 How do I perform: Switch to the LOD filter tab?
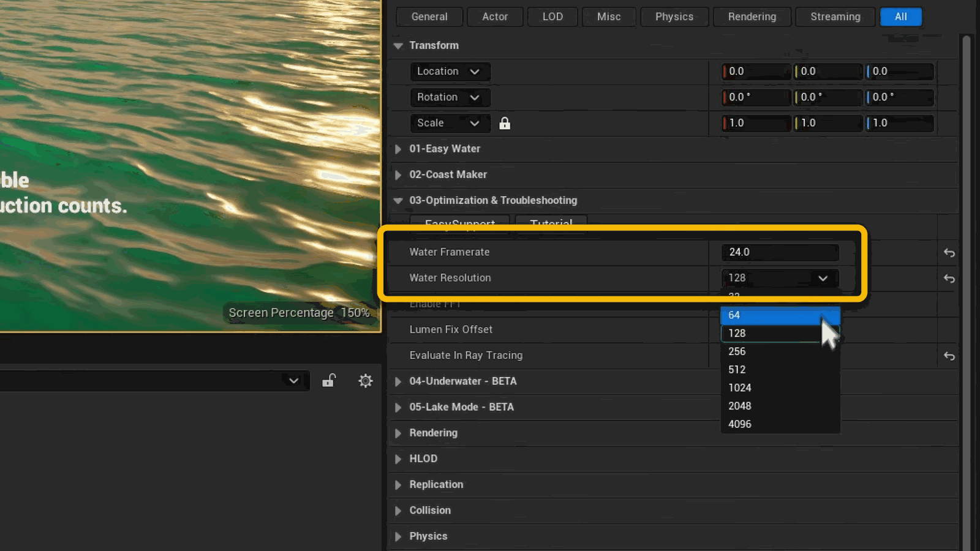pos(552,17)
